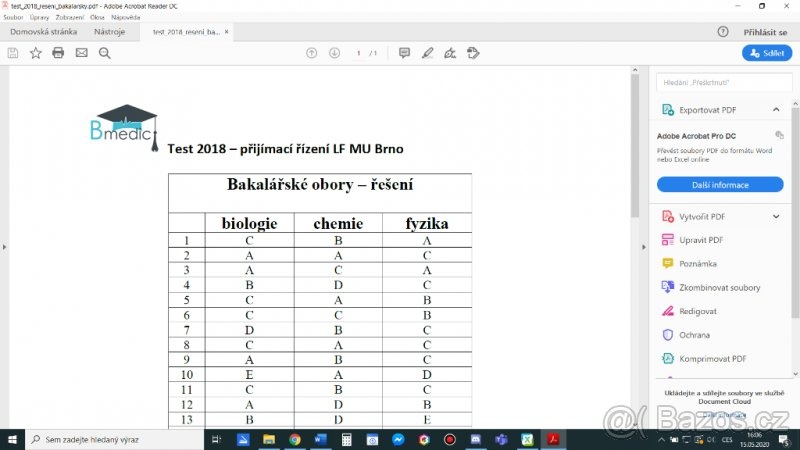Go to previous page arrow
This screenshot has height=450, width=800.
pyautogui.click(x=311, y=53)
